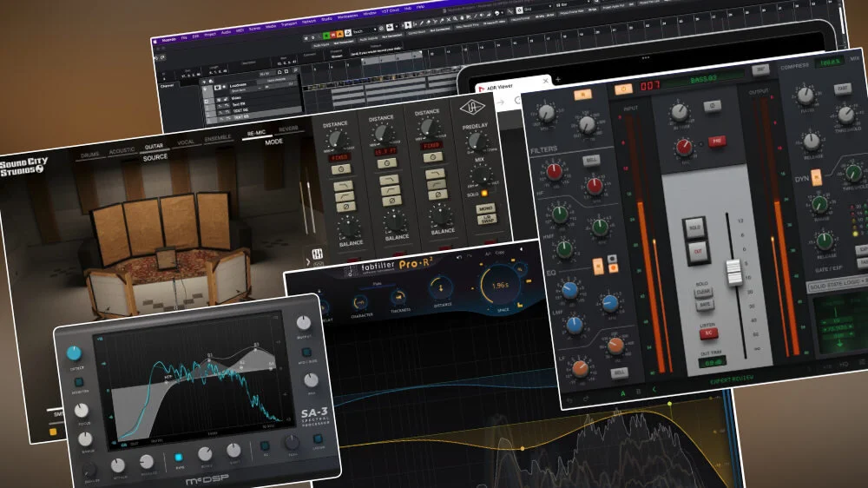The height and width of the screenshot is (488, 868).
Task: Click the DISTANCE knob in FabFilter Pro-R 2
Action: pyautogui.click(x=441, y=288)
